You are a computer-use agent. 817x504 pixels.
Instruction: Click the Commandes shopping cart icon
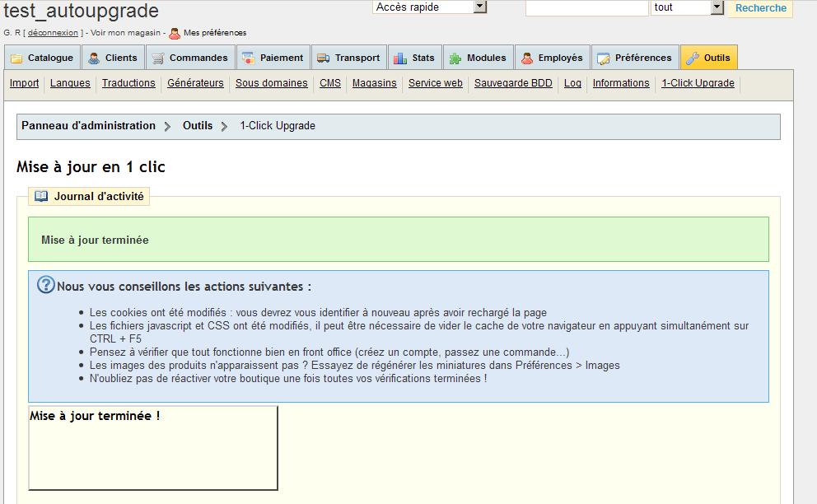point(158,58)
